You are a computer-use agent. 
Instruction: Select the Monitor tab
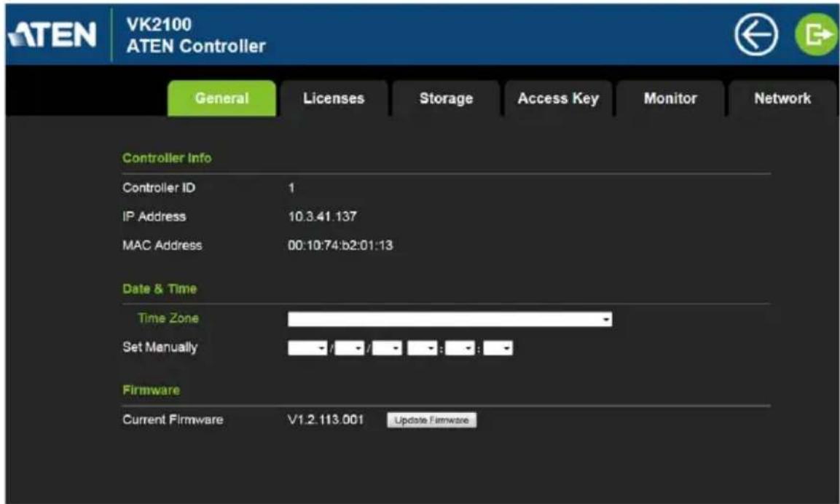(670, 98)
